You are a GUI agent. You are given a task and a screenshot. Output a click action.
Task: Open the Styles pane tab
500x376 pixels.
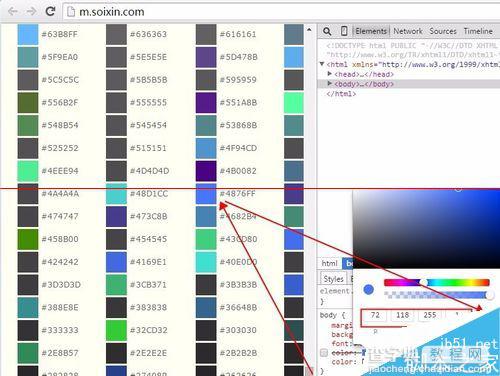click(x=333, y=279)
